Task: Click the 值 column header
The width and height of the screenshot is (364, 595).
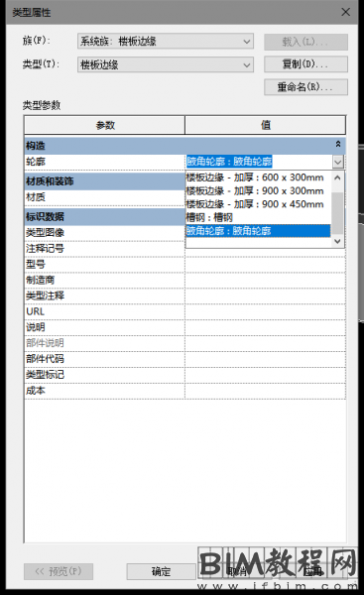Action: [266, 125]
